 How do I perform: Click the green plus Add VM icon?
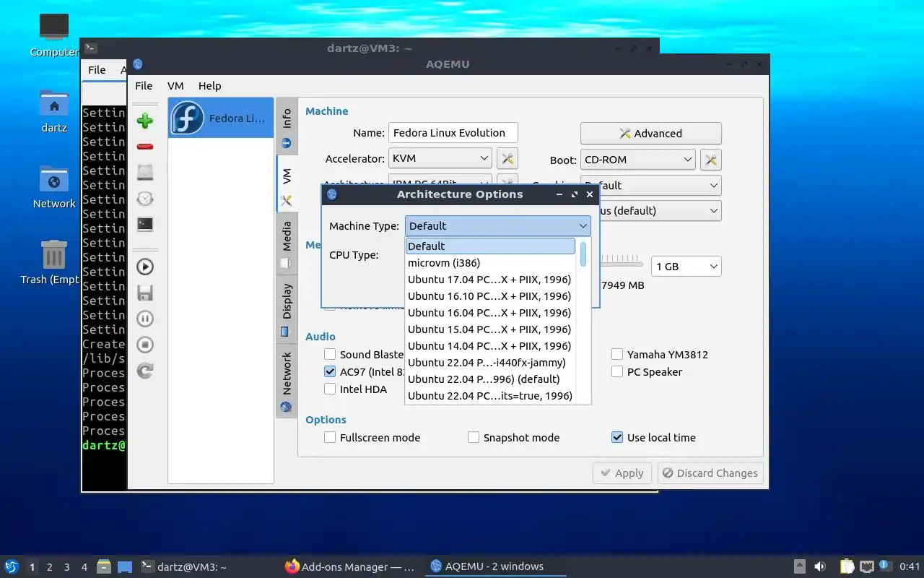(x=145, y=121)
